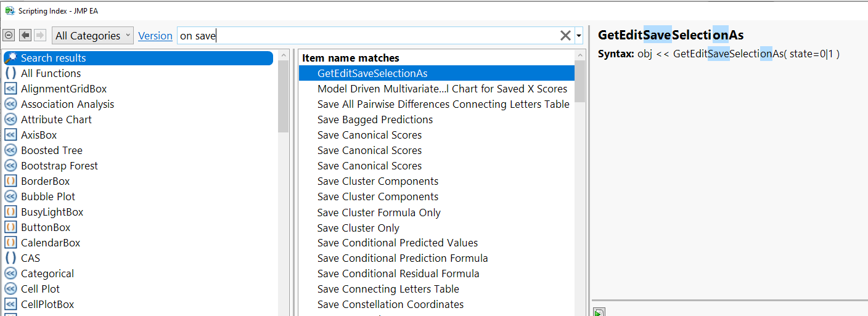Viewport: 868px width, 316px height.
Task: Select the All Functions category
Action: pyautogui.click(x=51, y=73)
